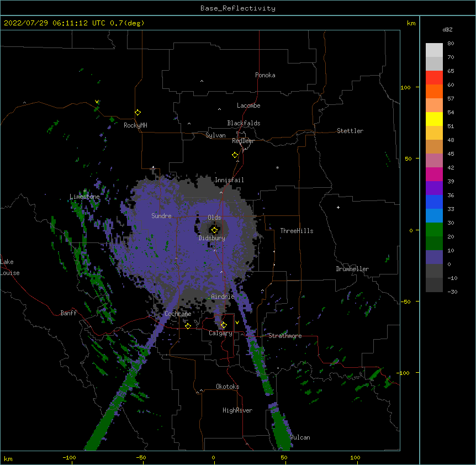Pick the lightest gray swatch topping the legend
The image size is (476, 465).
(434, 50)
